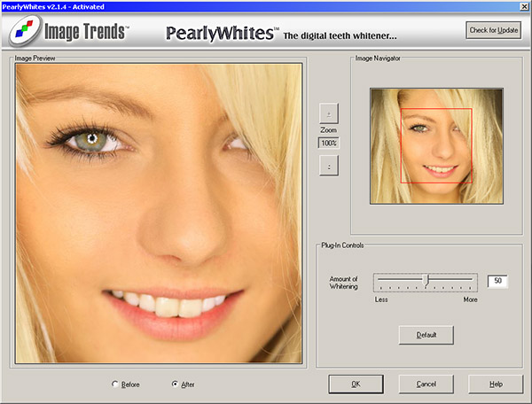Reset whitening with Default button
532x404 pixels.
point(426,335)
